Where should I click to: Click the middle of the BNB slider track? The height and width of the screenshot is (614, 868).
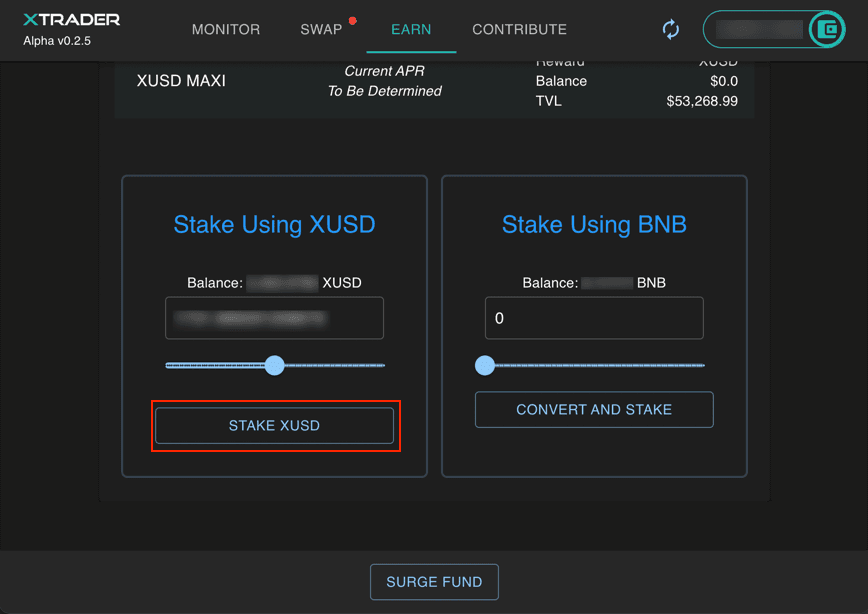[x=594, y=365]
